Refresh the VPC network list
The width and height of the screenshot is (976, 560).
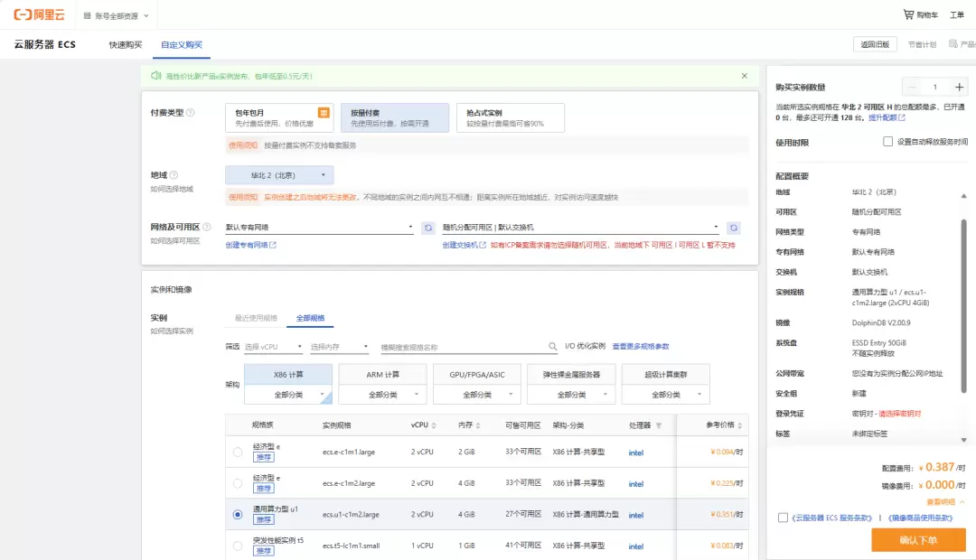coord(428,228)
